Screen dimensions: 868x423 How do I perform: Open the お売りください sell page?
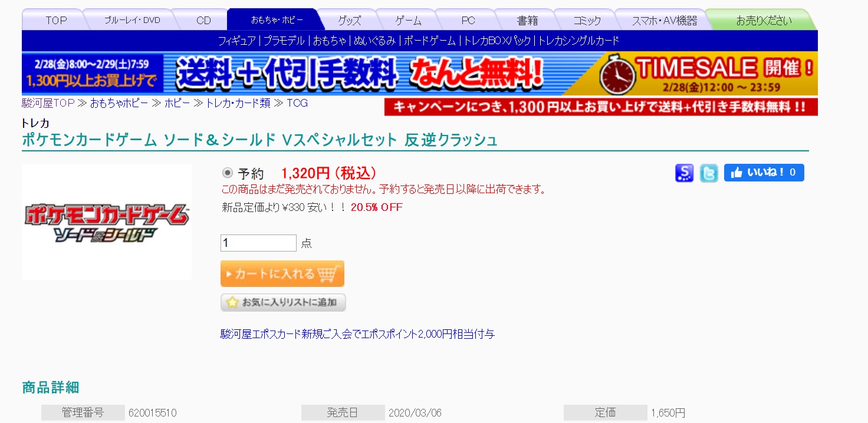click(763, 19)
